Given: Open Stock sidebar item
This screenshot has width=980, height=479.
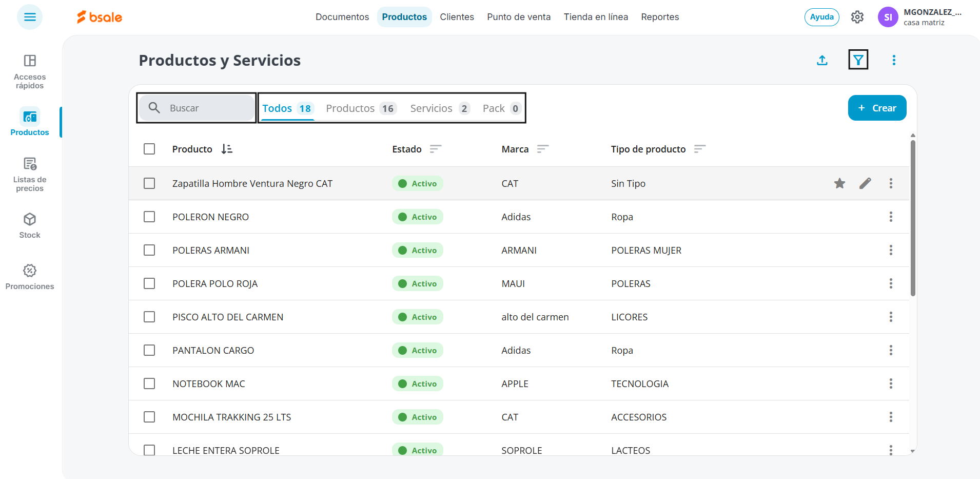Looking at the screenshot, I should pos(30,226).
